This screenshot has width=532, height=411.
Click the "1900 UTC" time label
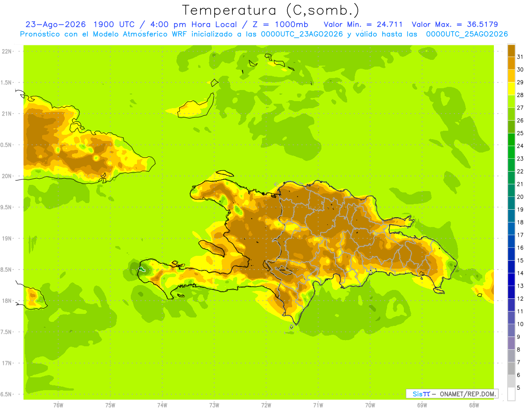[x=113, y=24]
